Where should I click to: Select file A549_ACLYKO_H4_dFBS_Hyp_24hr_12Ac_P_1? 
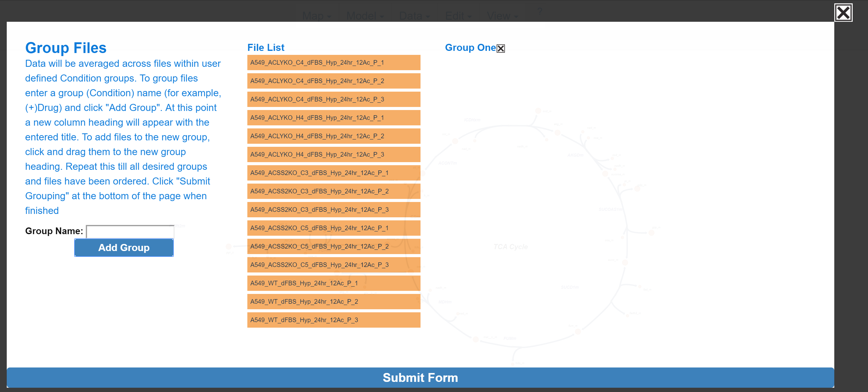coord(333,118)
